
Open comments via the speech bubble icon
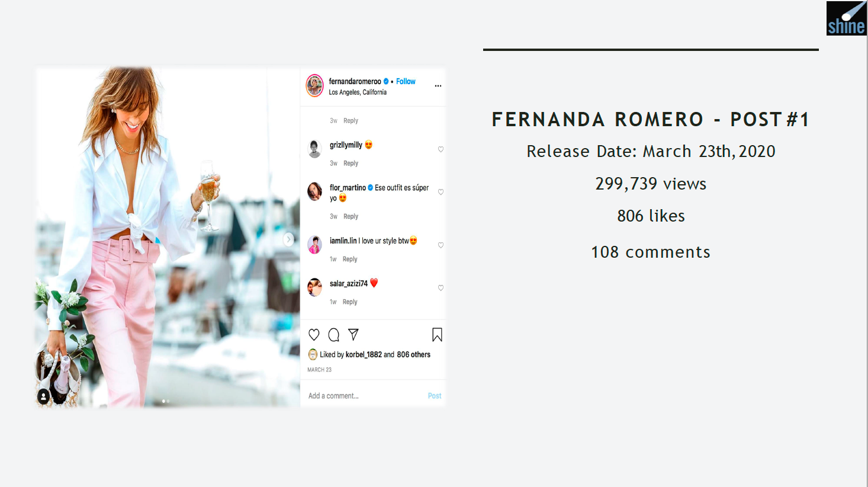334,335
